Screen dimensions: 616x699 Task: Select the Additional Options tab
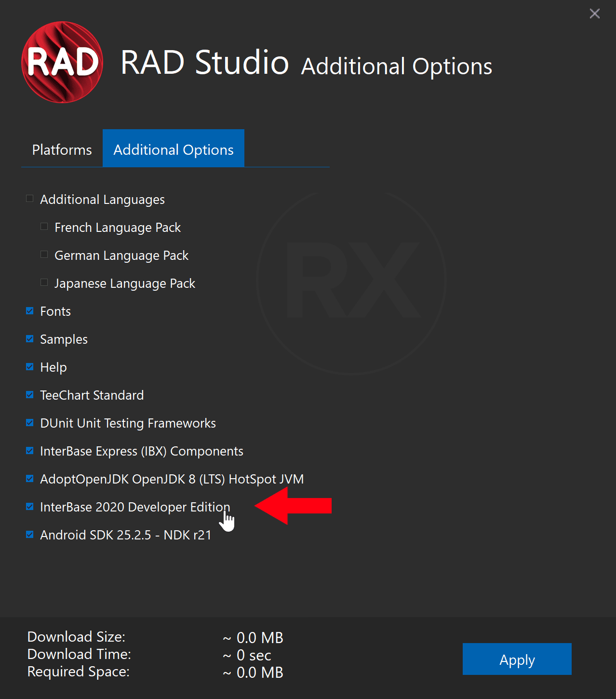pyautogui.click(x=174, y=149)
